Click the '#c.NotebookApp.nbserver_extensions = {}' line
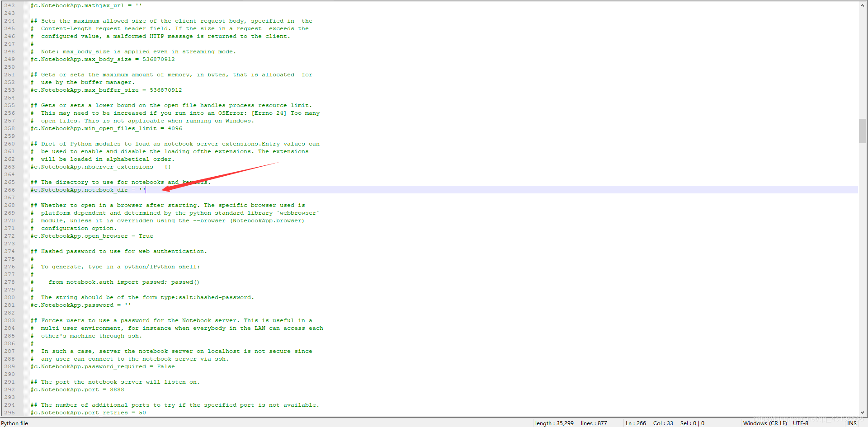Screen dimensions: 868x427 101,167
